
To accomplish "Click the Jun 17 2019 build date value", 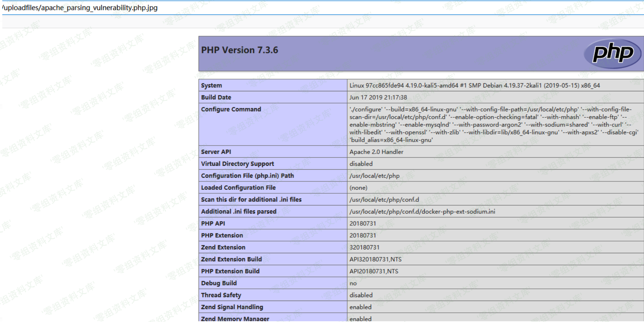I will [x=378, y=97].
